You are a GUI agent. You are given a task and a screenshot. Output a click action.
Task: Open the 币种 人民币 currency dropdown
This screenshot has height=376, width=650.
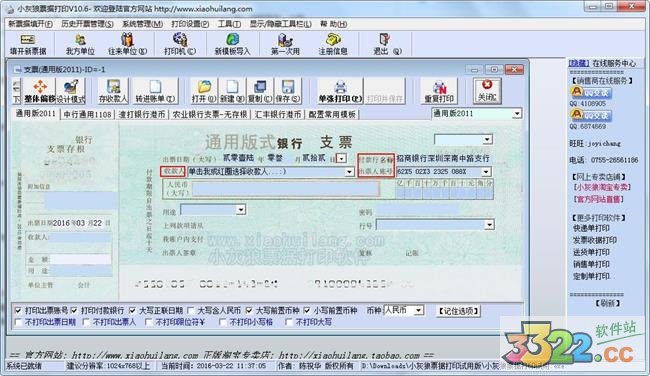[x=419, y=311]
